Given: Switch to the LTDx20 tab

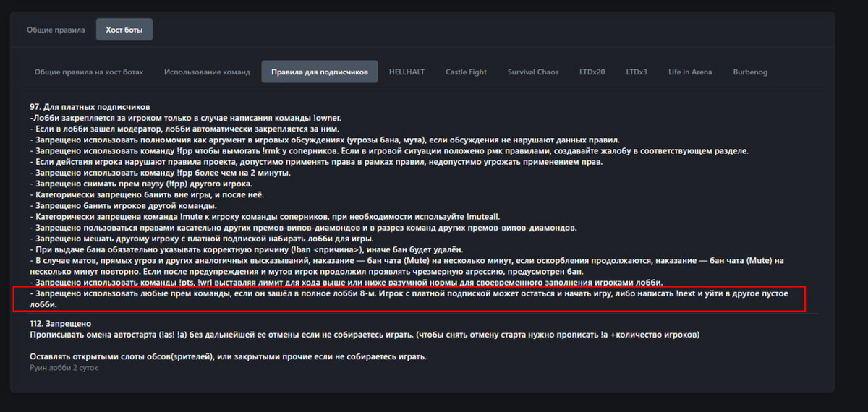Looking at the screenshot, I should [x=592, y=72].
